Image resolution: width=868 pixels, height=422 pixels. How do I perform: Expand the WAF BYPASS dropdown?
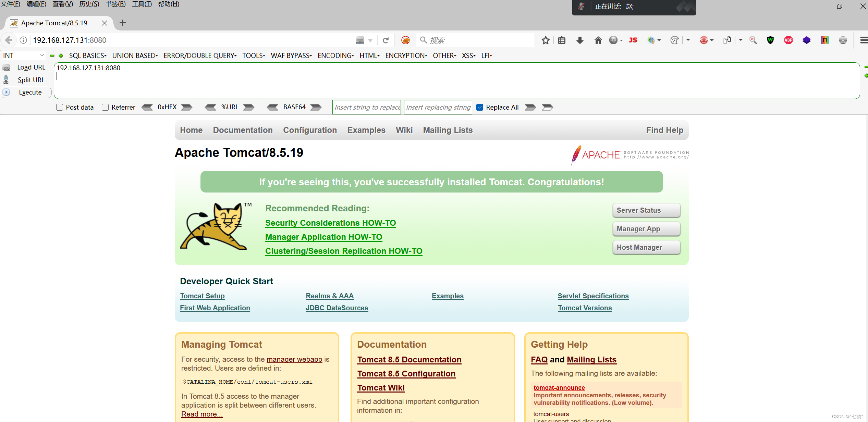[x=291, y=55]
